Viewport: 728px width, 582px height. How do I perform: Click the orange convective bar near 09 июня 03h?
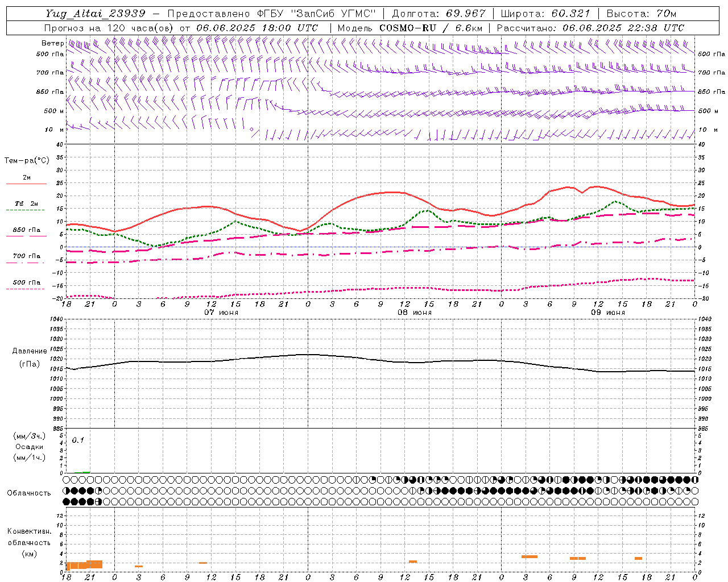point(530,556)
